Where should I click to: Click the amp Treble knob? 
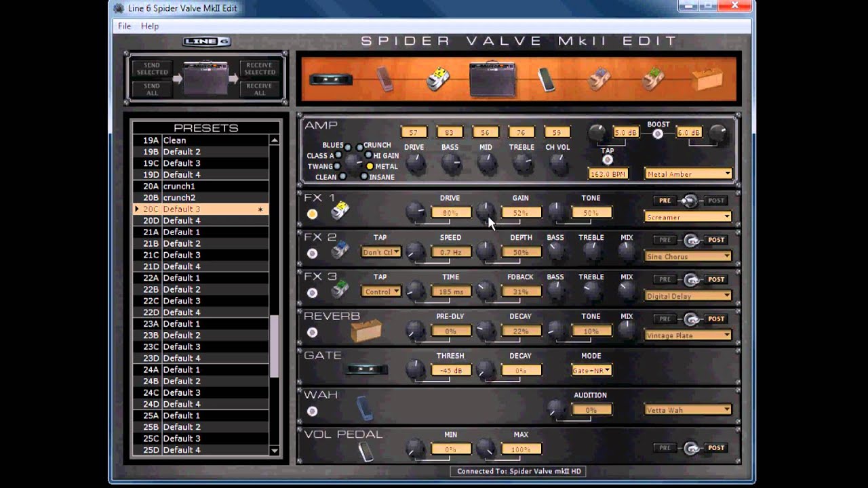(x=521, y=163)
